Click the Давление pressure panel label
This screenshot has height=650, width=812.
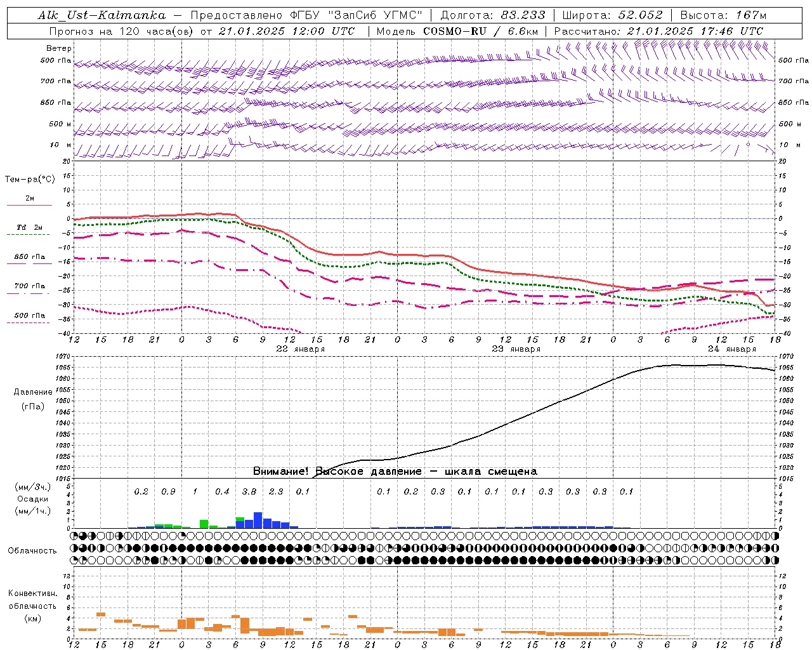[x=33, y=392]
